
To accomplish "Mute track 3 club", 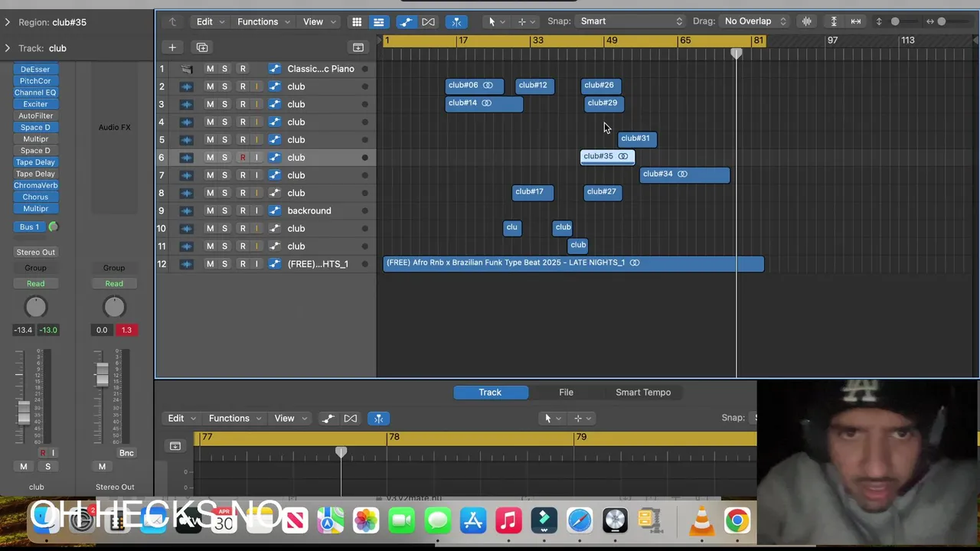I will coord(210,104).
